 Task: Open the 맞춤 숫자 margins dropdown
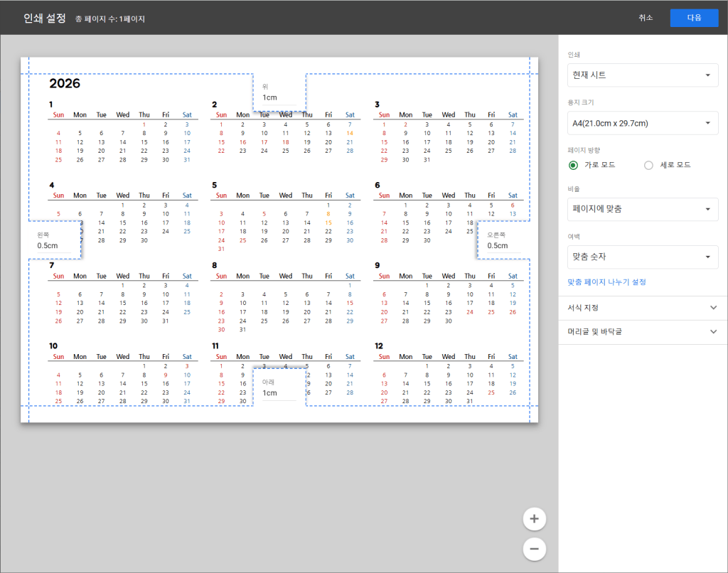click(x=642, y=257)
